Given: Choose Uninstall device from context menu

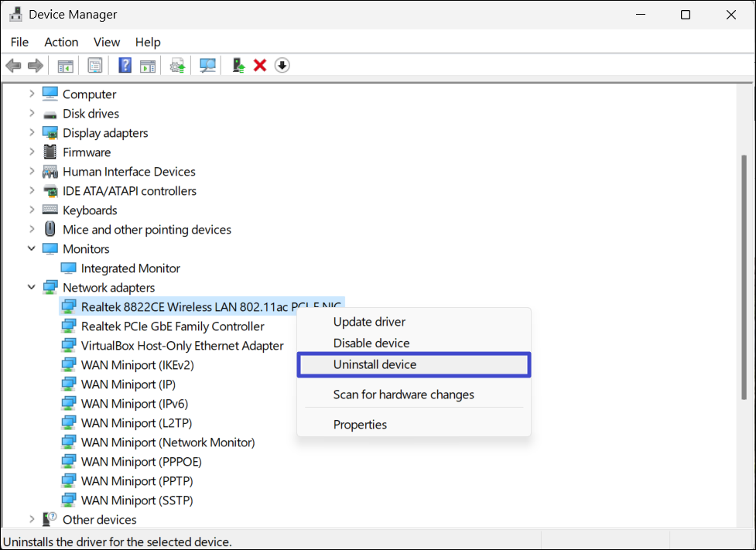Looking at the screenshot, I should [x=375, y=364].
